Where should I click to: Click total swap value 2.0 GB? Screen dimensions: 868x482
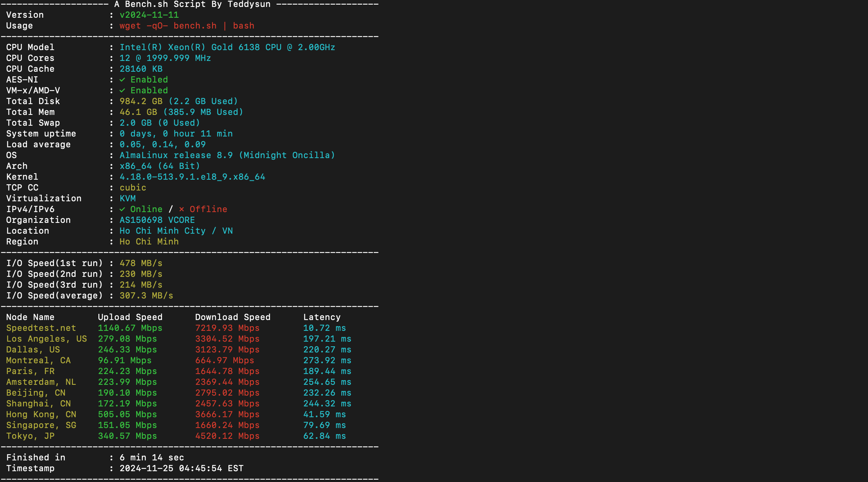tap(135, 123)
